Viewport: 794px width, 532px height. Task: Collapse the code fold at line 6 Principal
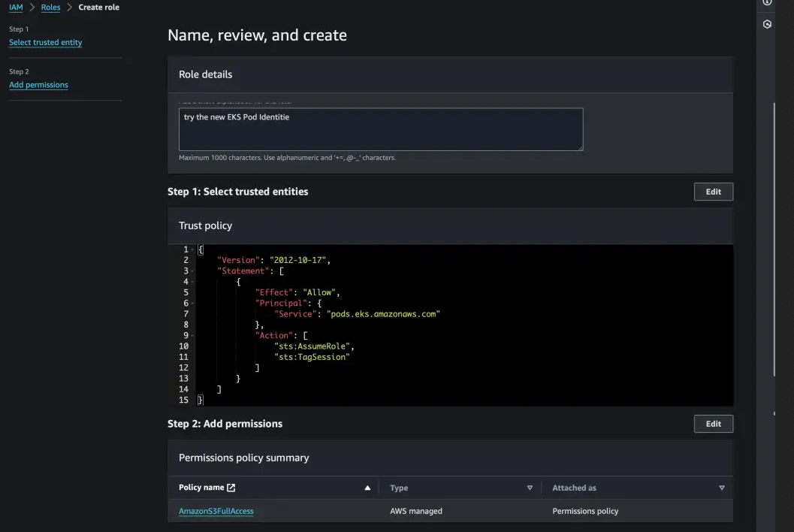pos(192,304)
